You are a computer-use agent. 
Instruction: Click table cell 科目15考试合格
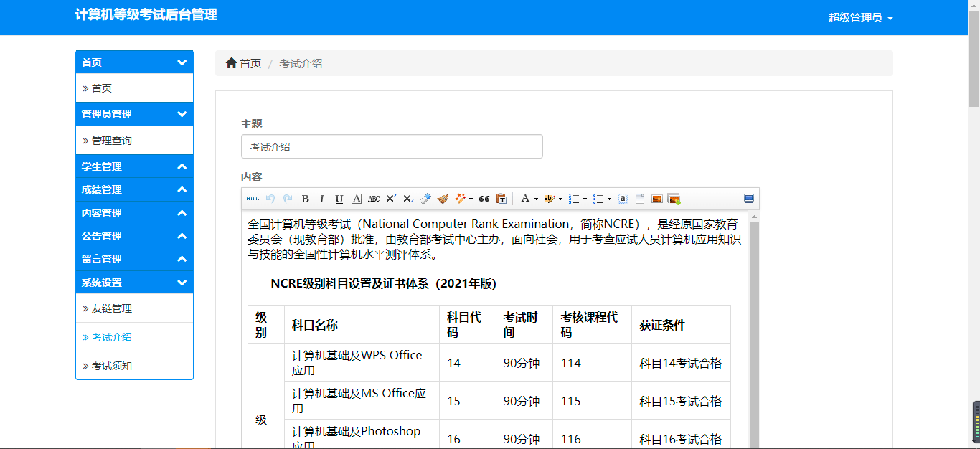coord(681,401)
